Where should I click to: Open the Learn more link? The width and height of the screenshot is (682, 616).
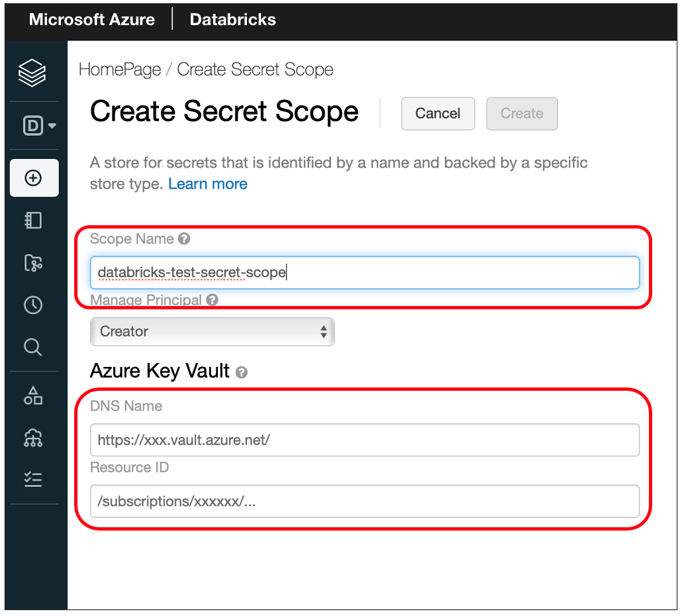208,184
